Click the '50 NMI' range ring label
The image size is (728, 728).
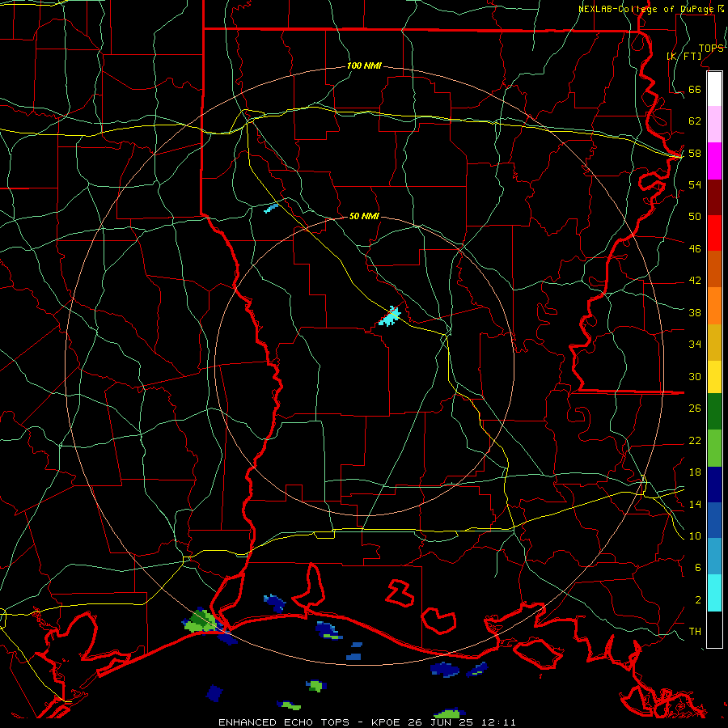pos(364,216)
